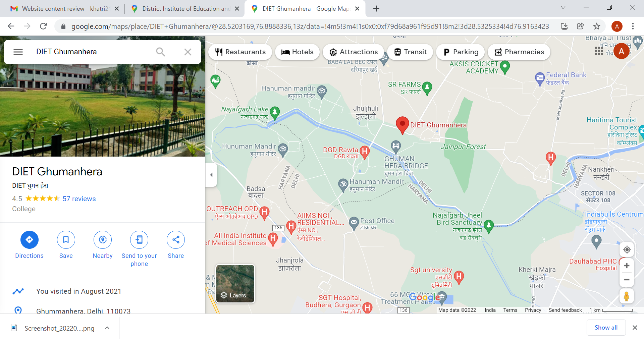Image resolution: width=644 pixels, height=342 pixels.
Task: Share this location
Action: (x=176, y=245)
